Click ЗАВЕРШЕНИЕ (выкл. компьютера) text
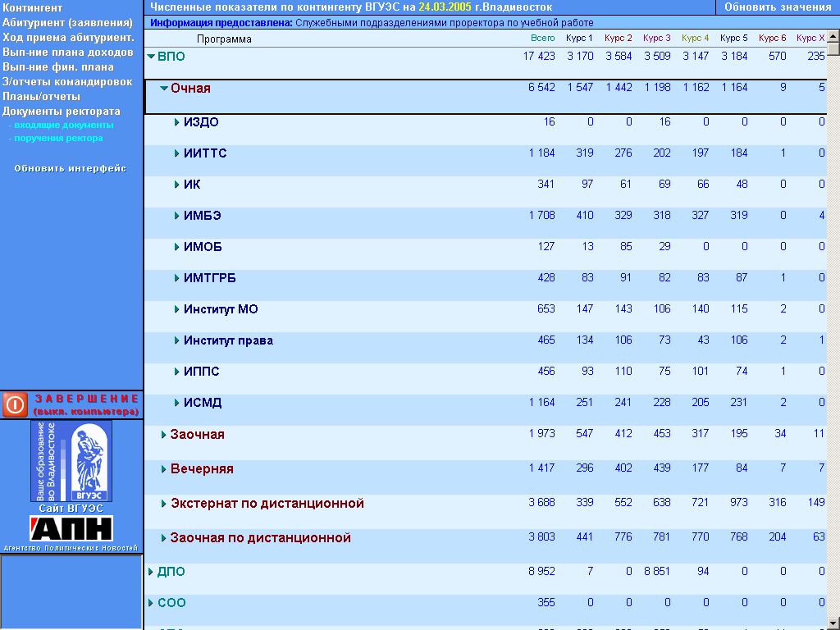 point(86,405)
